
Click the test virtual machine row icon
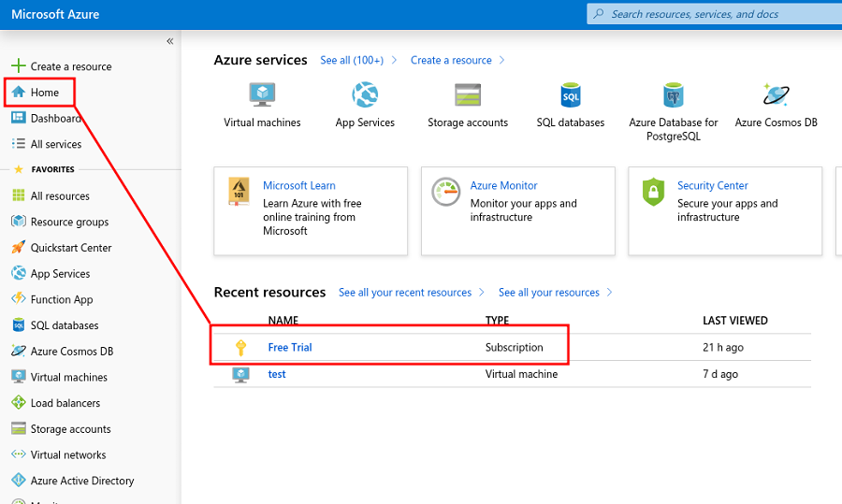pos(240,374)
